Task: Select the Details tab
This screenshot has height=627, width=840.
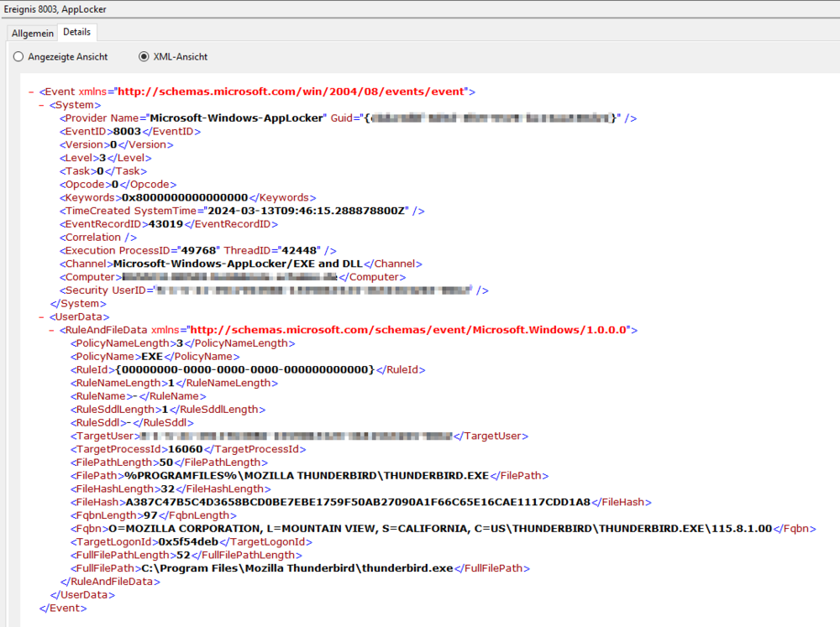Action: point(76,32)
